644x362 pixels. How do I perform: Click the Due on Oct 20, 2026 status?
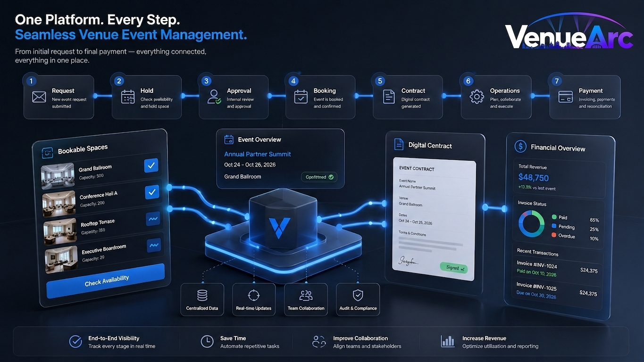tap(536, 296)
